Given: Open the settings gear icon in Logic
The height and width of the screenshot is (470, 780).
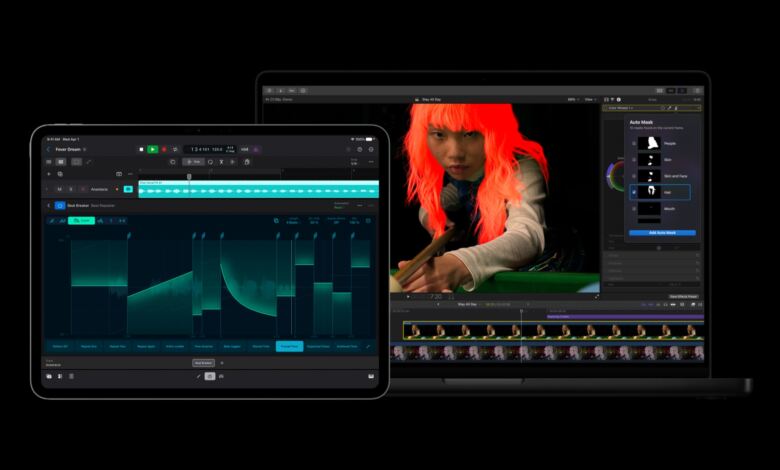Looking at the screenshot, I should pyautogui.click(x=371, y=149).
